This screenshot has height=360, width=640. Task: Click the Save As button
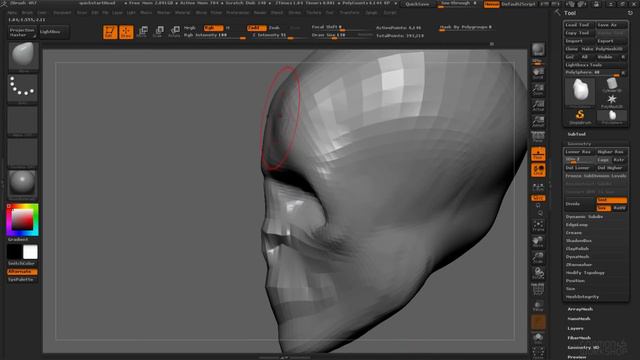tap(611, 25)
